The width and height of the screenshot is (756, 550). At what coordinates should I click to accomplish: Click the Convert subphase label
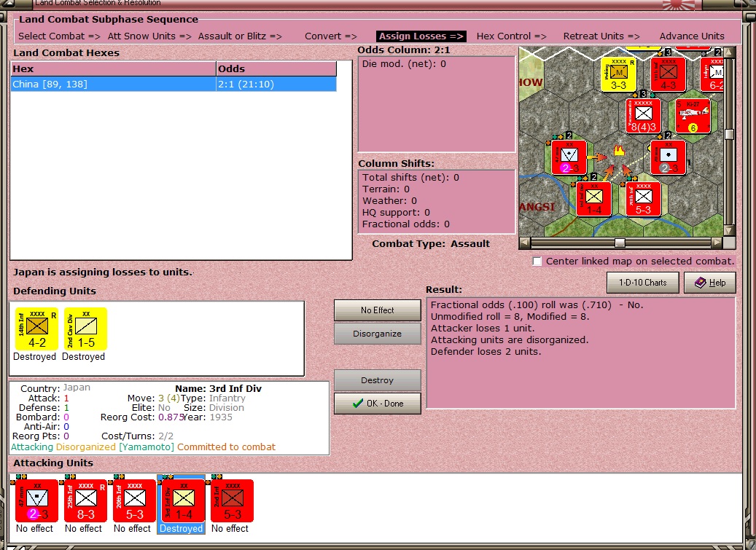tap(331, 36)
